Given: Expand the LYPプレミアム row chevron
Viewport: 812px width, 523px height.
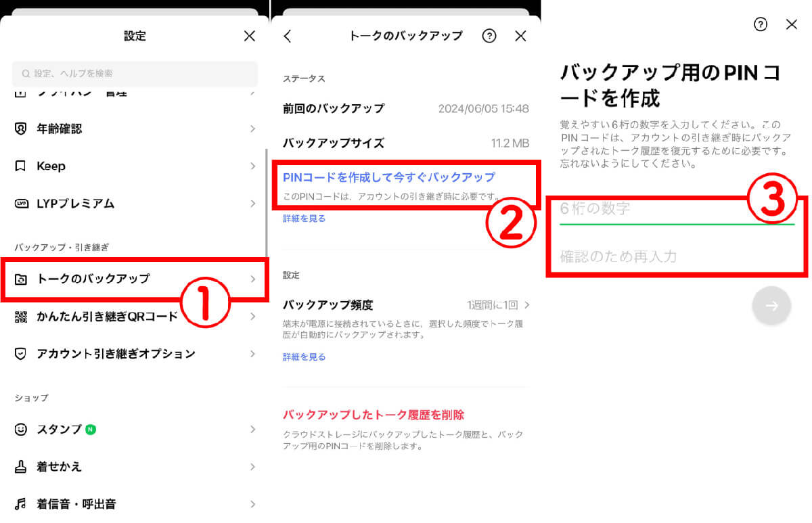Looking at the screenshot, I should [x=252, y=204].
